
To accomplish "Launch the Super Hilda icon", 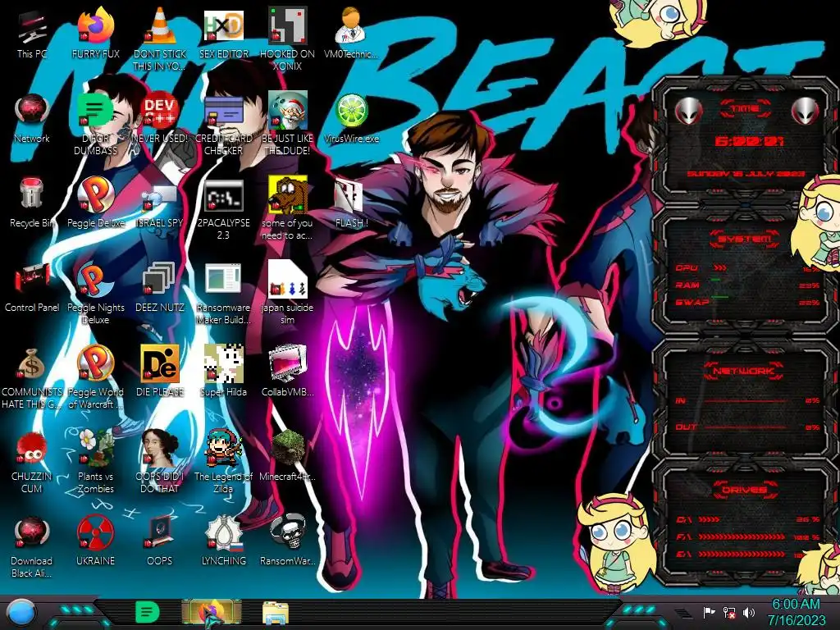I will [x=223, y=363].
